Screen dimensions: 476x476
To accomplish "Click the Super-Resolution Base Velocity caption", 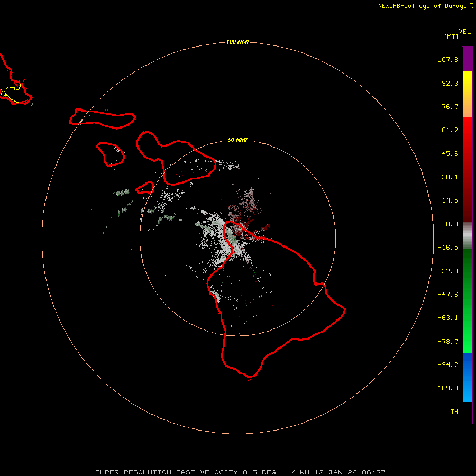I will pos(241,472).
